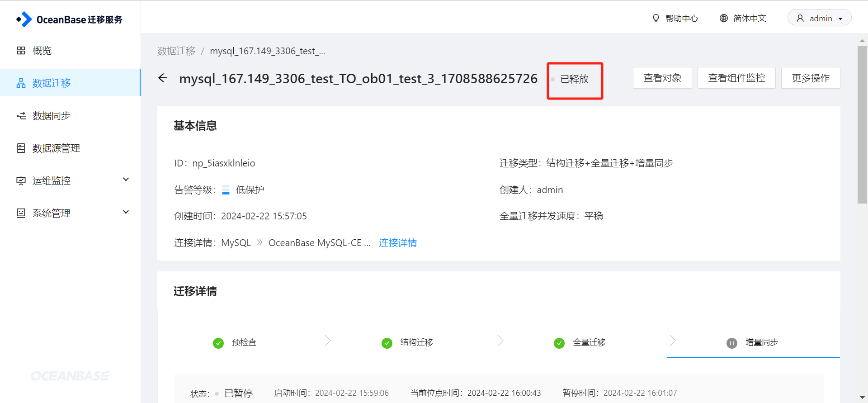
Task: Expand the 运维监控 submenu chevron
Action: [126, 180]
